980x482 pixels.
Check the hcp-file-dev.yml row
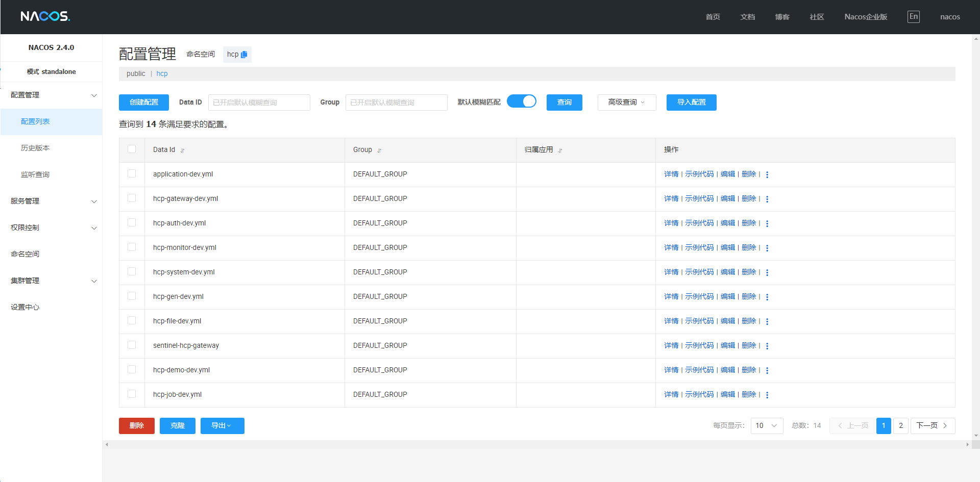click(132, 320)
